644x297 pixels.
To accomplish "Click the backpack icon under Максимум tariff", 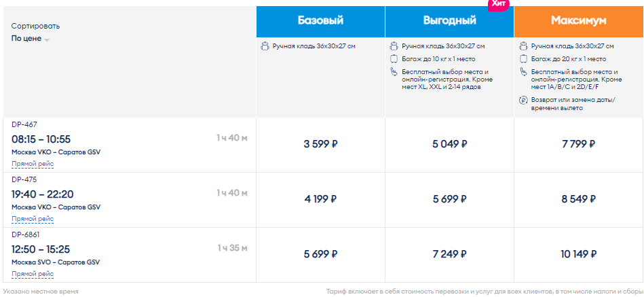I will pyautogui.click(x=523, y=46).
